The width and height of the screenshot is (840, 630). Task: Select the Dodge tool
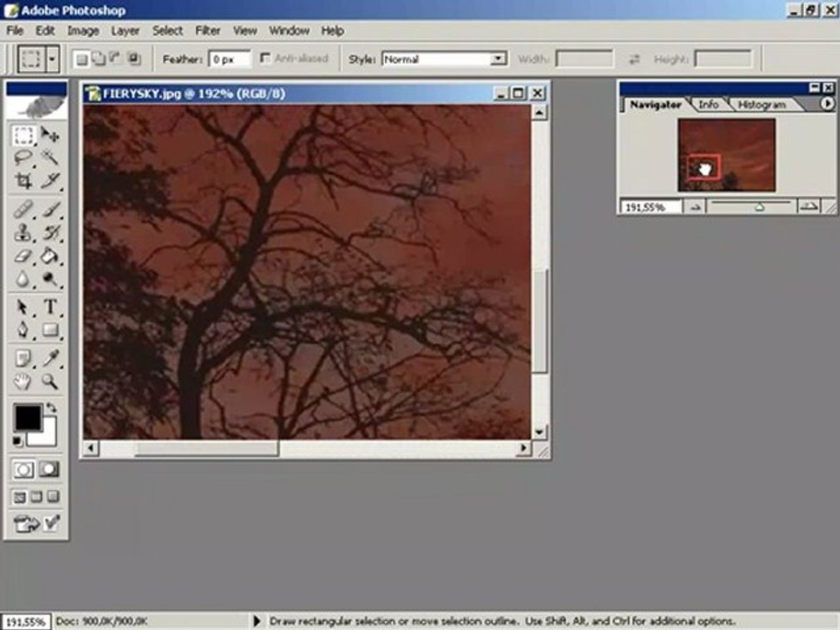[x=50, y=278]
